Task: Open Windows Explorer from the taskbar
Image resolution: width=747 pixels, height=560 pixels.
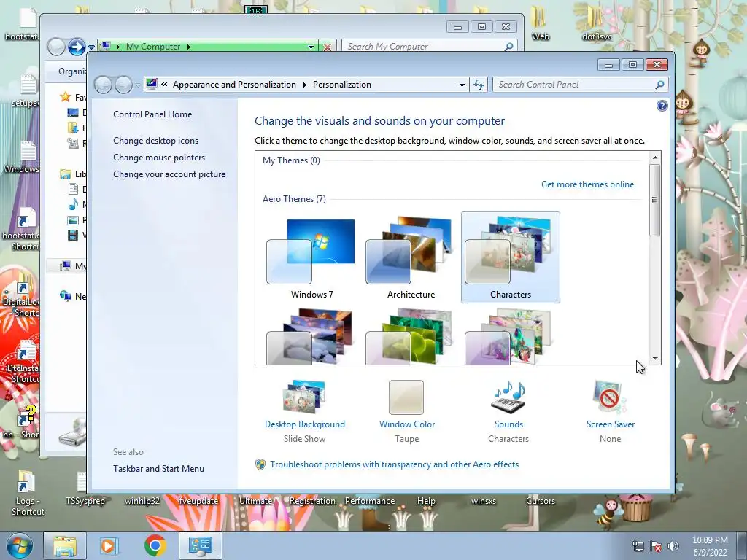Action: pyautogui.click(x=65, y=545)
